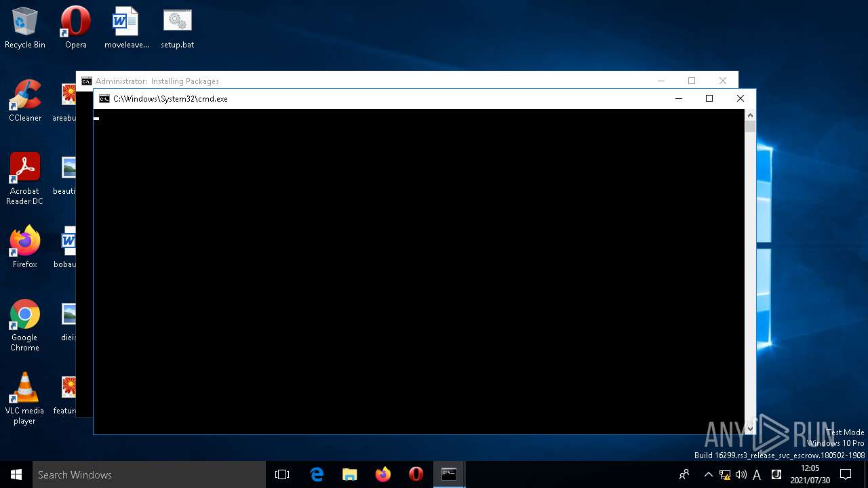868x488 pixels.
Task: Close the cmd.exe window
Action: [x=741, y=99]
